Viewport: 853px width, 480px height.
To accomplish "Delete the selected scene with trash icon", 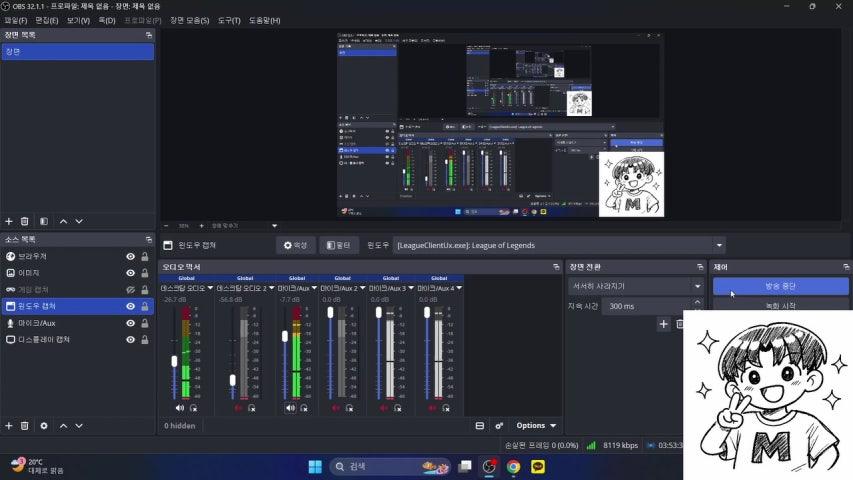I will (25, 221).
